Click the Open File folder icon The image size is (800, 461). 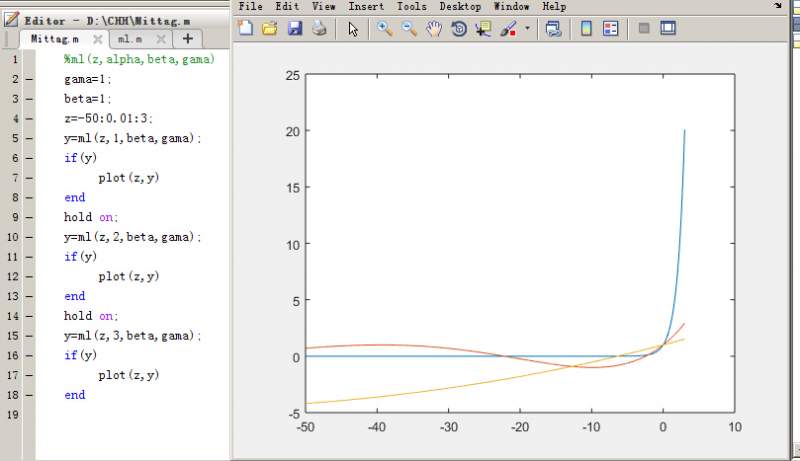click(x=270, y=28)
